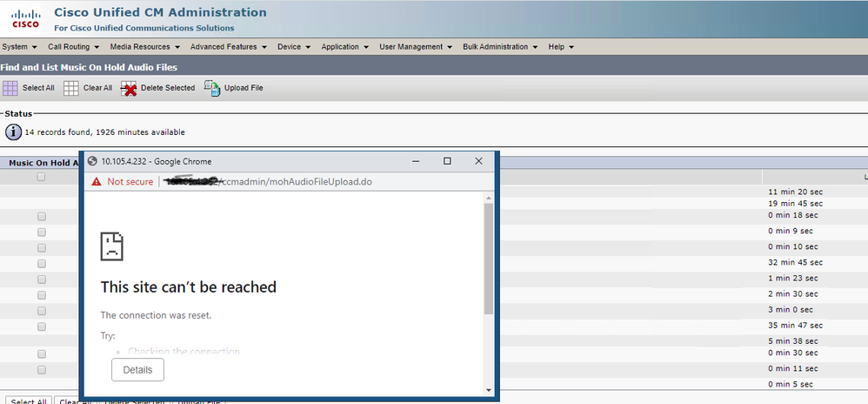Open the Media Resources menu dropdown
Viewport: 868px width, 404px height.
point(144,47)
